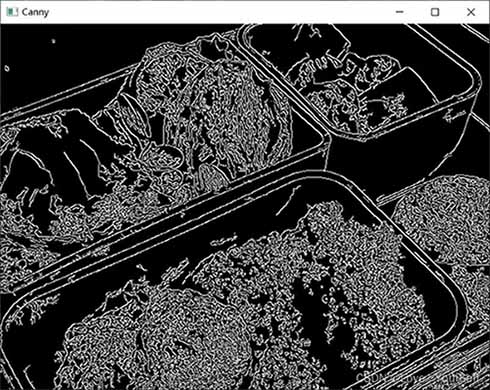Click the faint CSDN watermark text
The width and height of the screenshot is (490, 390).
pos(418,378)
